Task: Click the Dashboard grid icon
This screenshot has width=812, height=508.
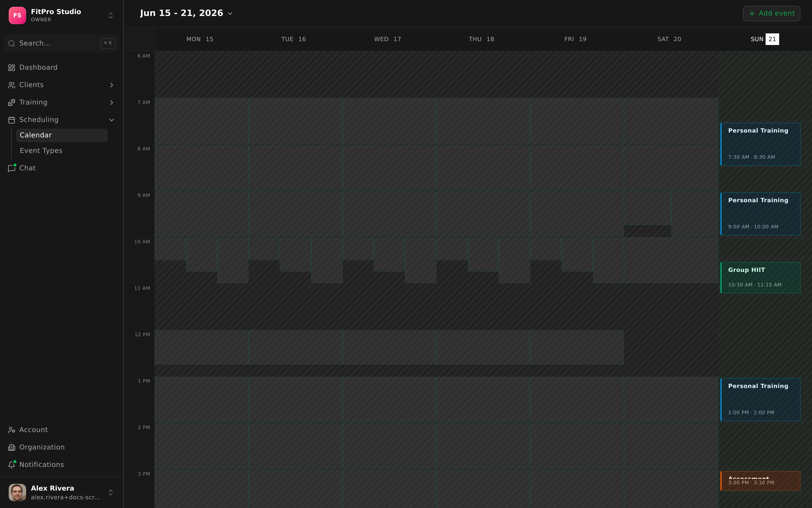Action: point(12,68)
